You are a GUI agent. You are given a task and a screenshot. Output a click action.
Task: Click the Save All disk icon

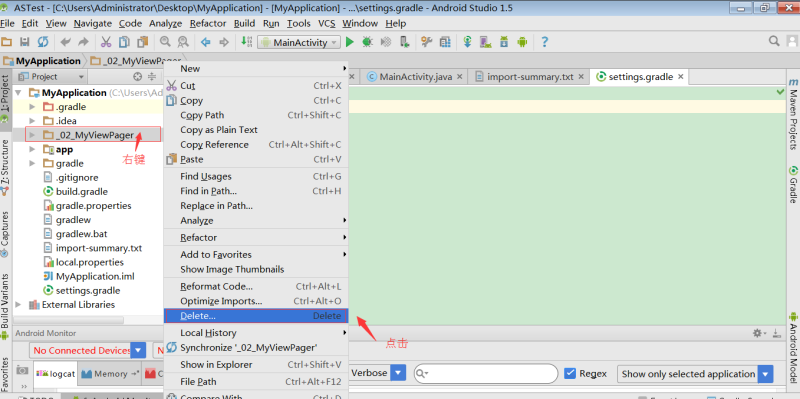(24, 42)
